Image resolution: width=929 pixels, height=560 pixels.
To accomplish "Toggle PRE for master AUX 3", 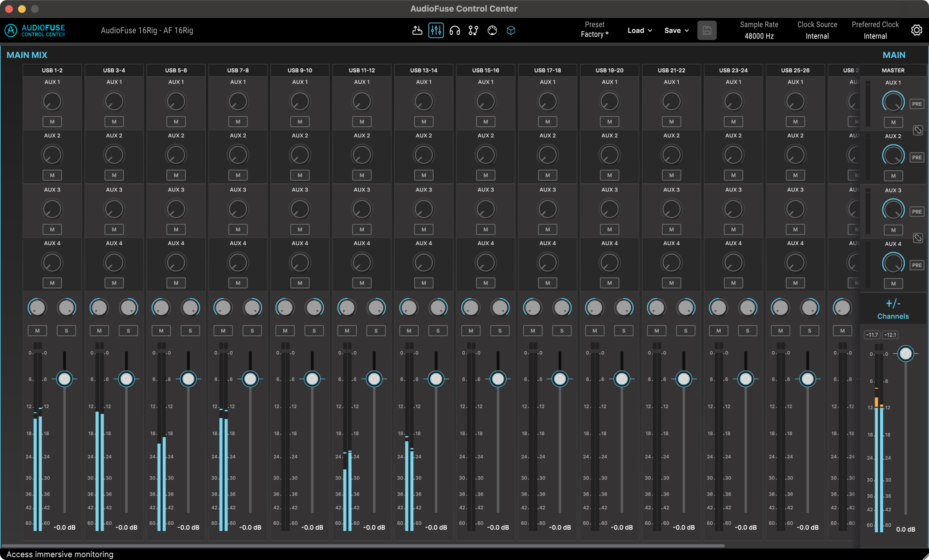I will click(x=917, y=212).
